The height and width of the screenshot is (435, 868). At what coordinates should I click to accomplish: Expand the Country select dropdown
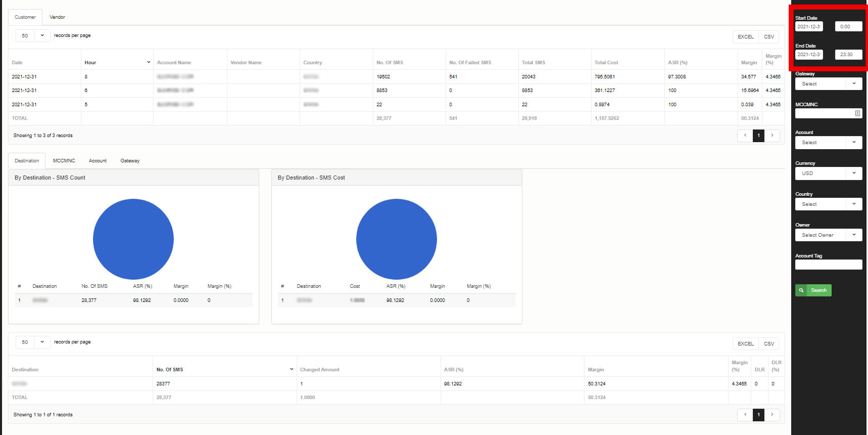click(829, 204)
